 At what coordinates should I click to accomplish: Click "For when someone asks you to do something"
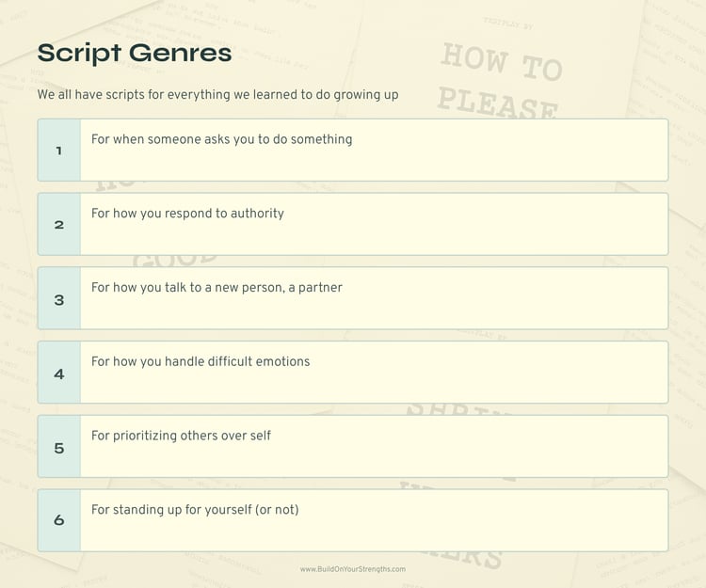click(221, 139)
